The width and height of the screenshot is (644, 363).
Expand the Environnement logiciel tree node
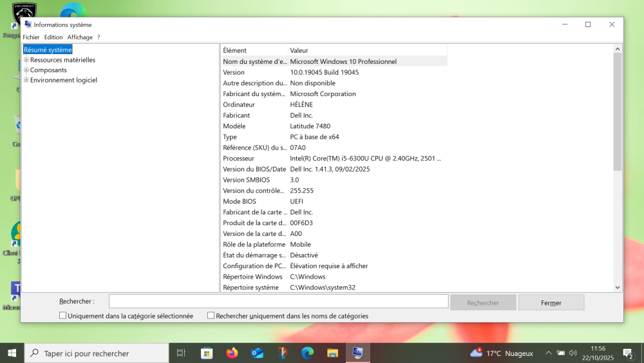26,81
